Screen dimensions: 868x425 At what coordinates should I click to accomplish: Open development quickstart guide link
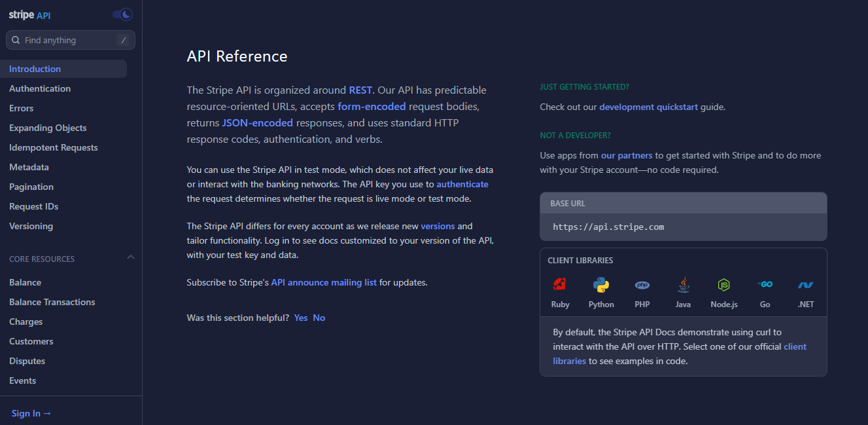tap(649, 107)
